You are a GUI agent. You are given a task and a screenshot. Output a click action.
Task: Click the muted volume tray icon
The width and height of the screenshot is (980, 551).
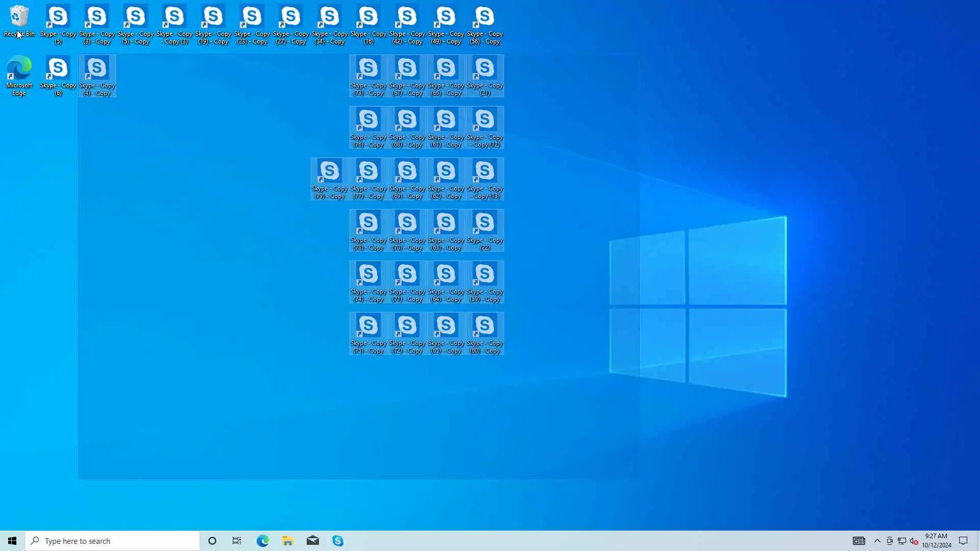[x=914, y=541]
